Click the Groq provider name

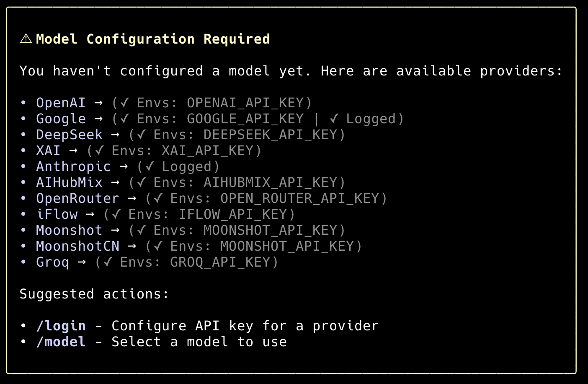point(52,262)
